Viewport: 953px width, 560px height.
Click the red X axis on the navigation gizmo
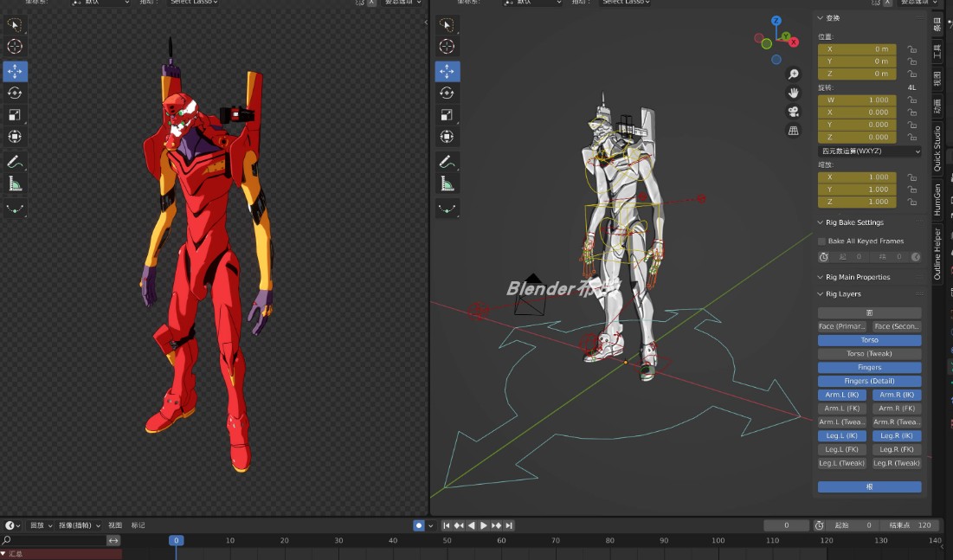[794, 42]
